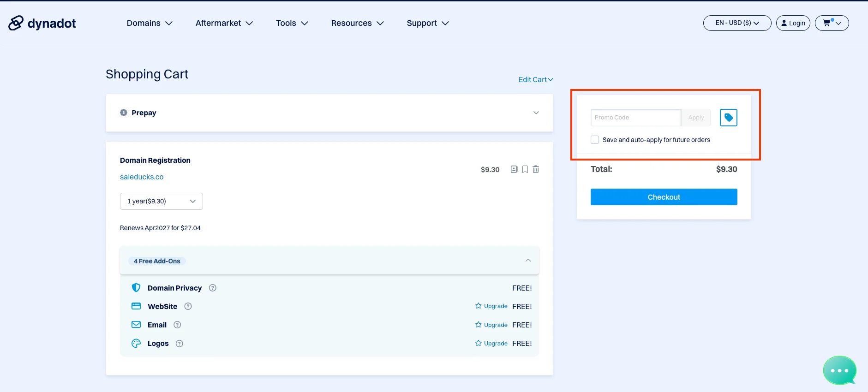Click the Email envelope icon

click(x=136, y=325)
